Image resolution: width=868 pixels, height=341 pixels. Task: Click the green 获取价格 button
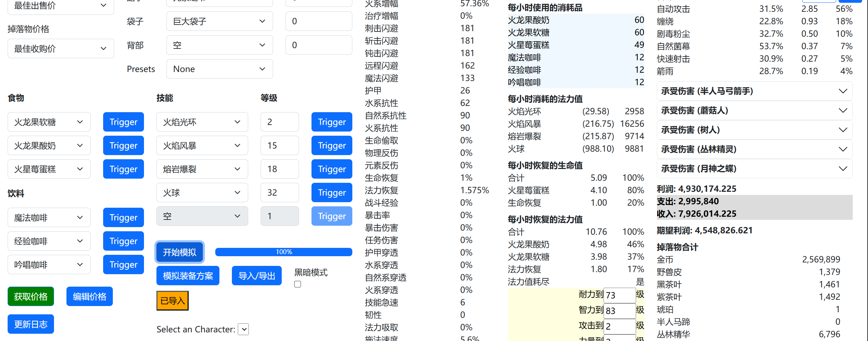tap(31, 296)
